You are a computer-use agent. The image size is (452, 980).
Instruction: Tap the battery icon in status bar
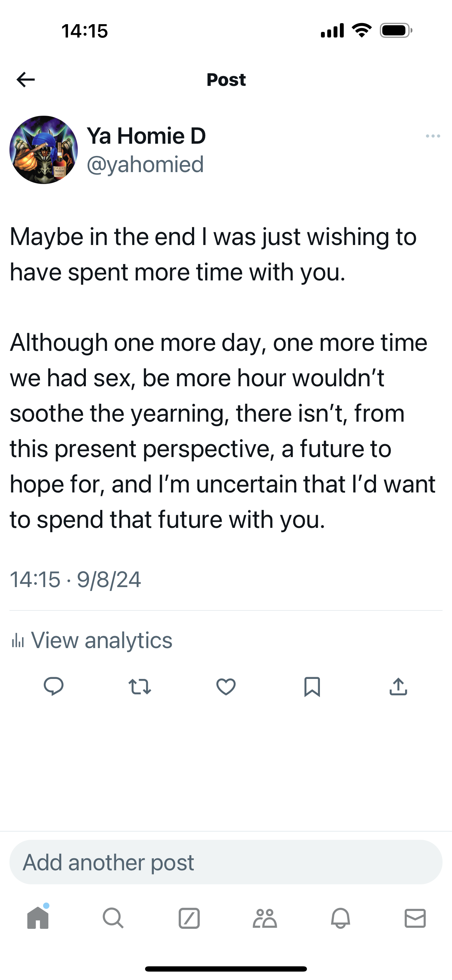tap(396, 30)
